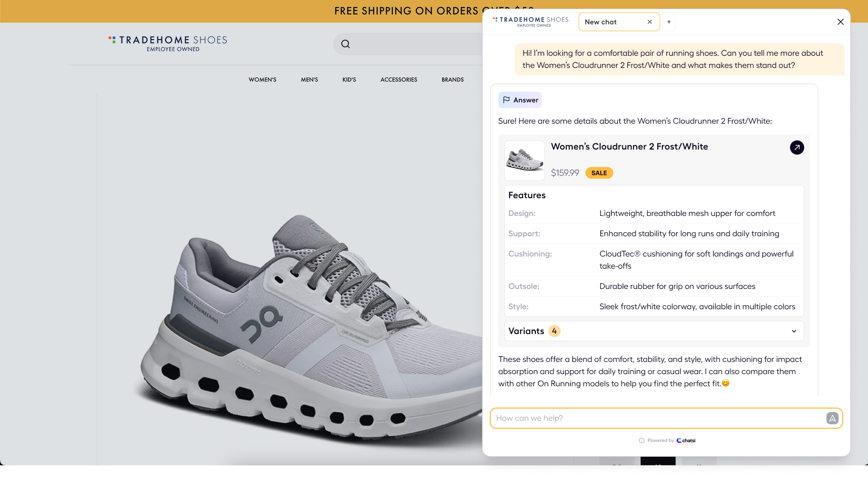Click the Design: feature label
The width and height of the screenshot is (868, 477).
pos(522,213)
